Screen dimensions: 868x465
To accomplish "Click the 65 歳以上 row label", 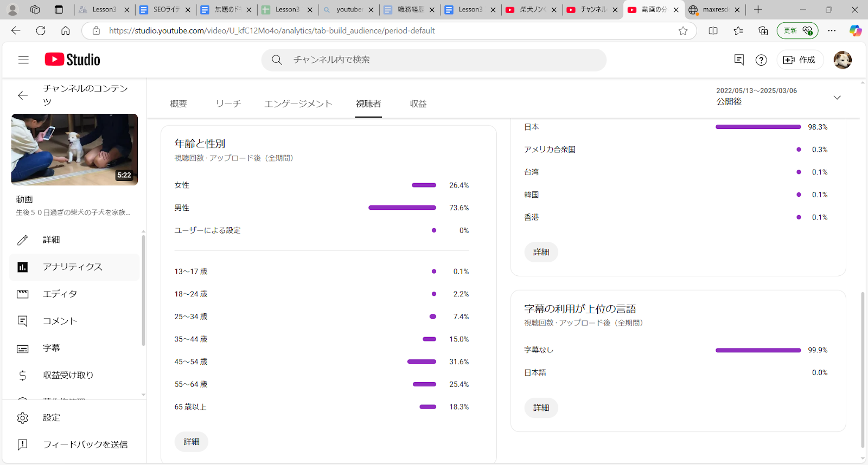I will pos(190,407).
